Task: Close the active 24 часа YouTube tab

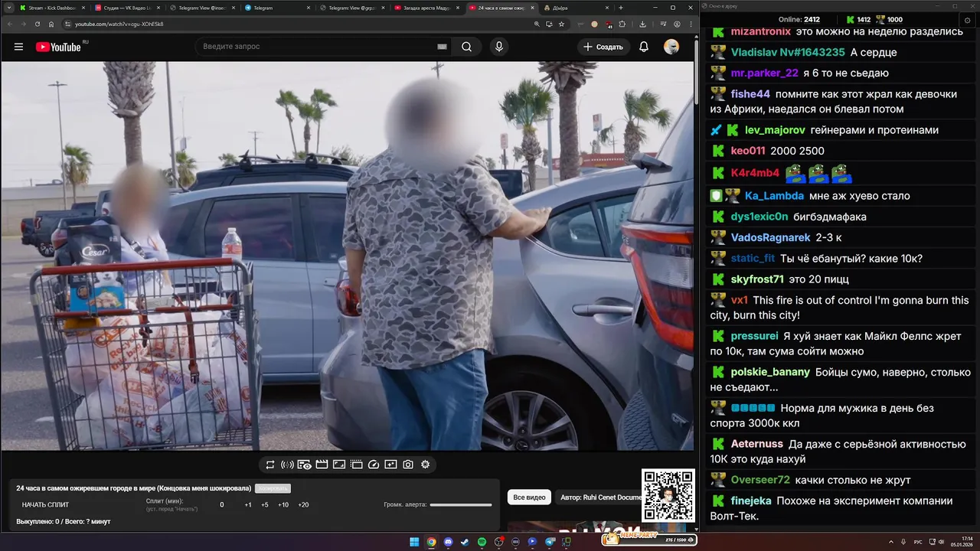Action: point(531,8)
